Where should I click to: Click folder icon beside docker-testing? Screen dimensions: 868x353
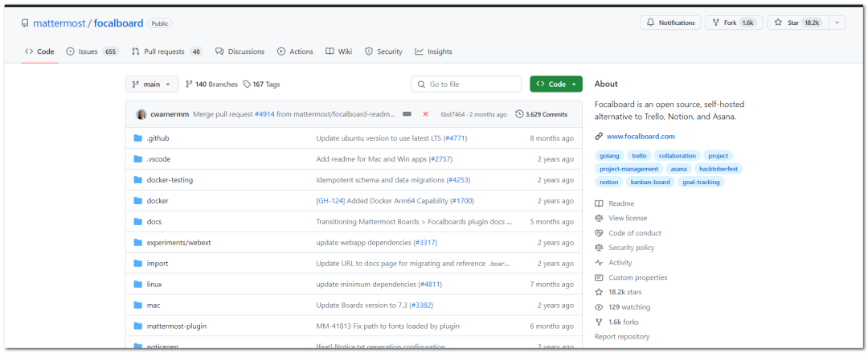point(138,180)
